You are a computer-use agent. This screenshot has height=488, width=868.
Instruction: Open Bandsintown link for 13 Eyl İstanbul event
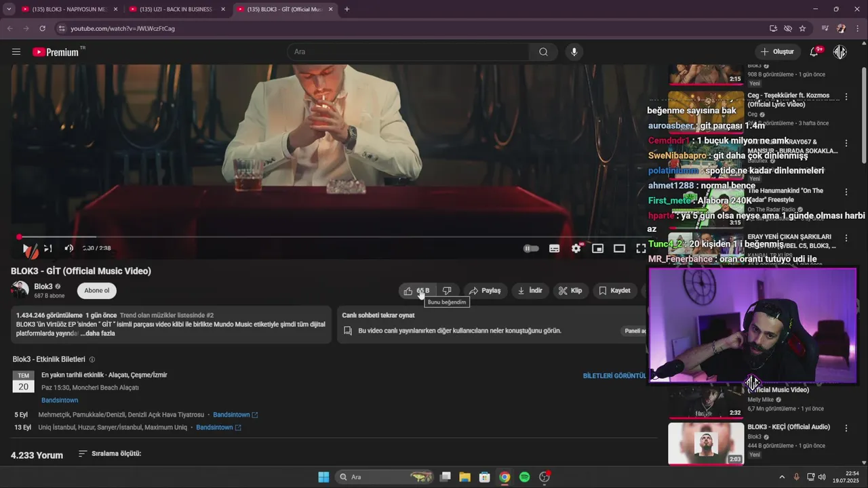click(218, 428)
